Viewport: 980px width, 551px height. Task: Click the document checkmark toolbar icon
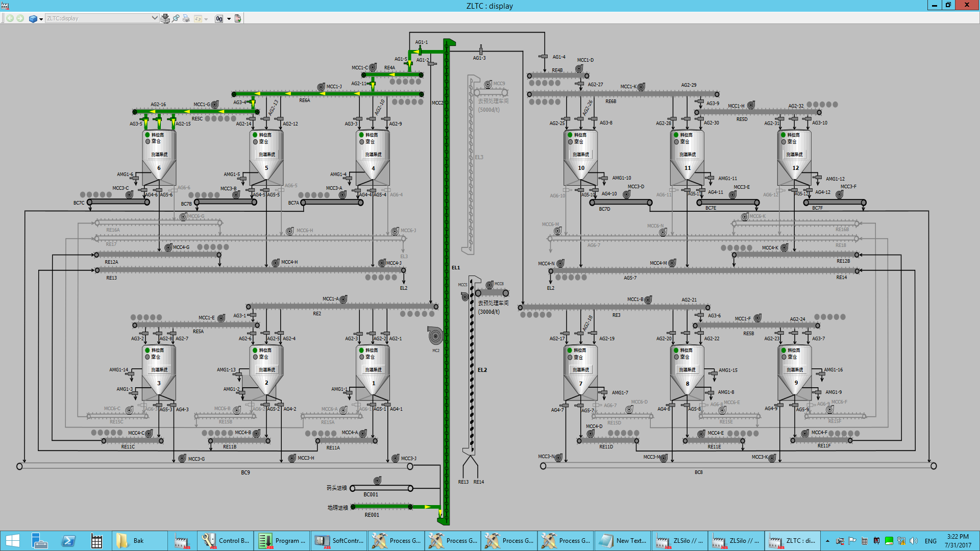237,18
